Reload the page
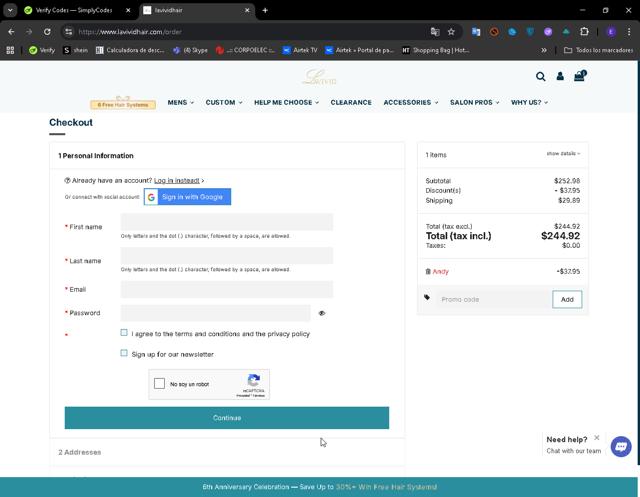 [47, 32]
